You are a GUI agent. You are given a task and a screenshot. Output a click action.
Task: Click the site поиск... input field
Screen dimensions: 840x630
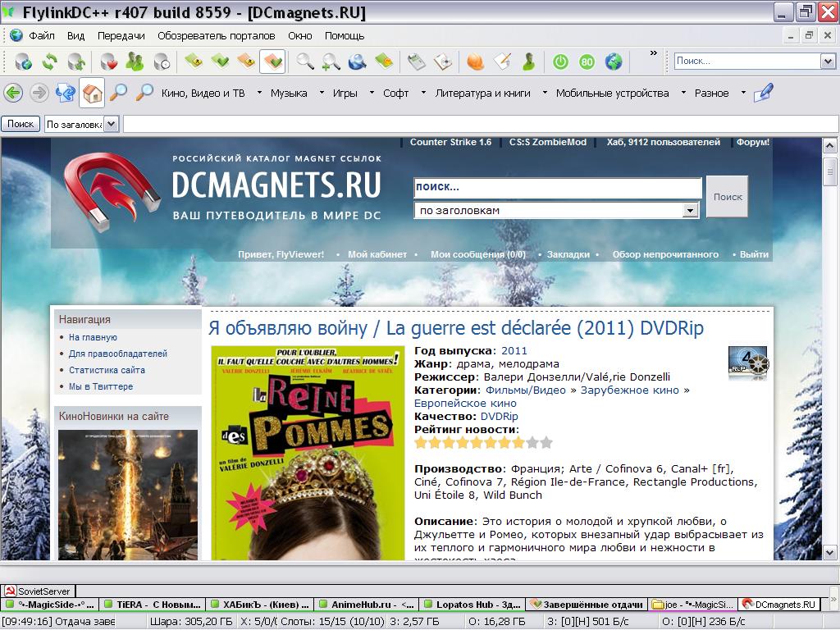(557, 187)
